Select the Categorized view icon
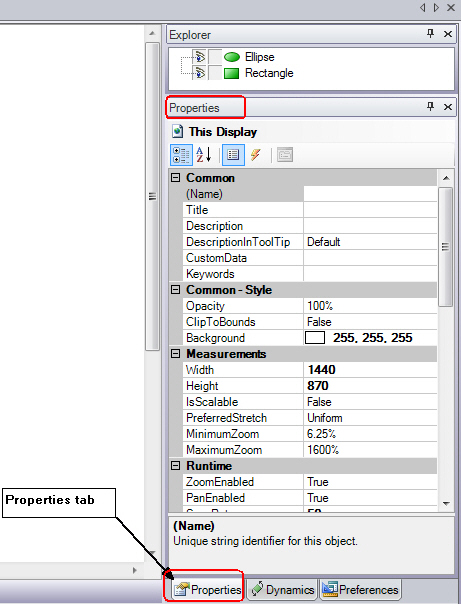This screenshot has width=461, height=604. [181, 155]
